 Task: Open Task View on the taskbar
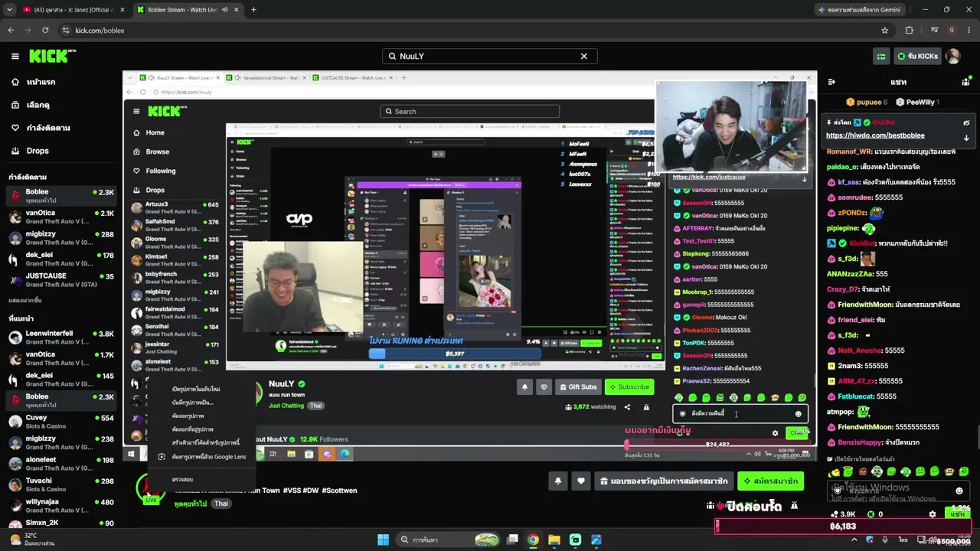pos(512,540)
